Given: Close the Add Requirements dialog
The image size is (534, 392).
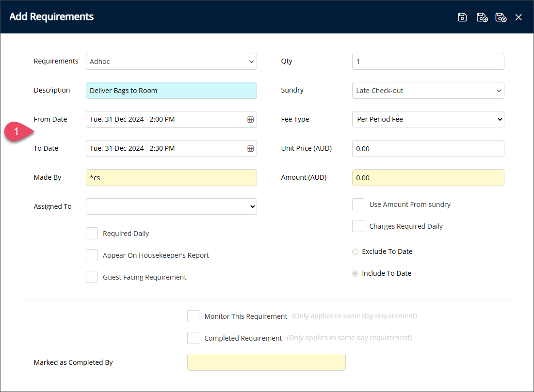Looking at the screenshot, I should [518, 17].
